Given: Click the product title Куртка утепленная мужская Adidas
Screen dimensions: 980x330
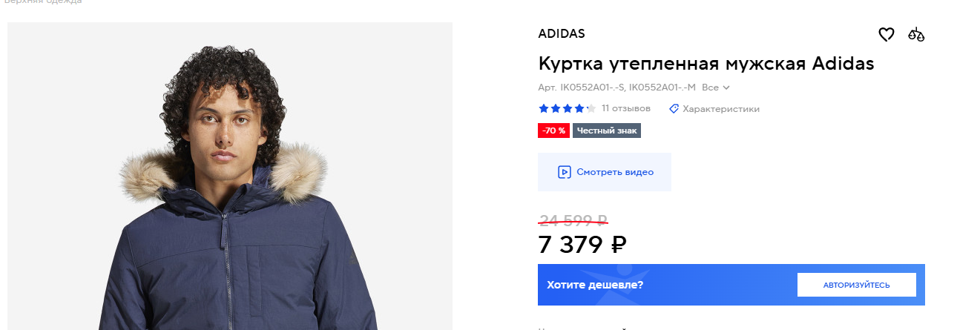Looking at the screenshot, I should (x=706, y=64).
